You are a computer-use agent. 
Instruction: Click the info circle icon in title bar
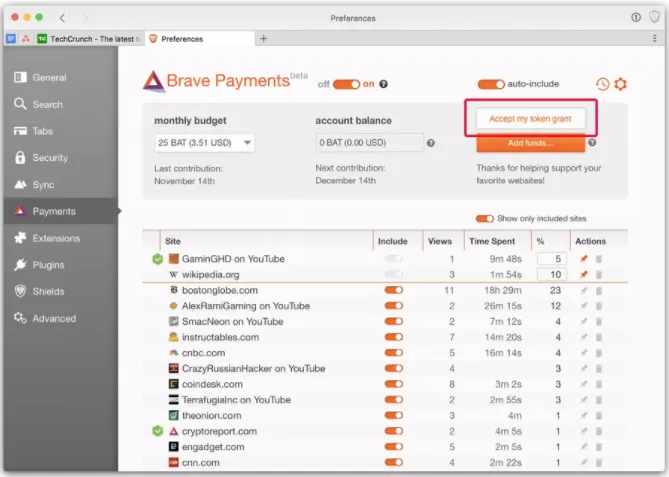point(636,17)
